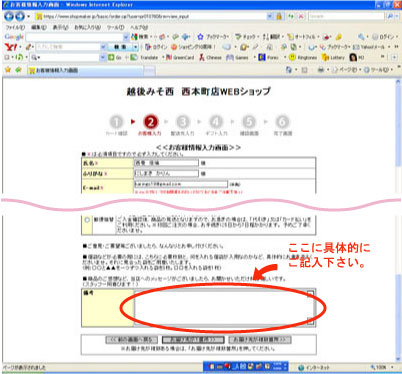Click the Translate toolbar icon

tap(134, 57)
